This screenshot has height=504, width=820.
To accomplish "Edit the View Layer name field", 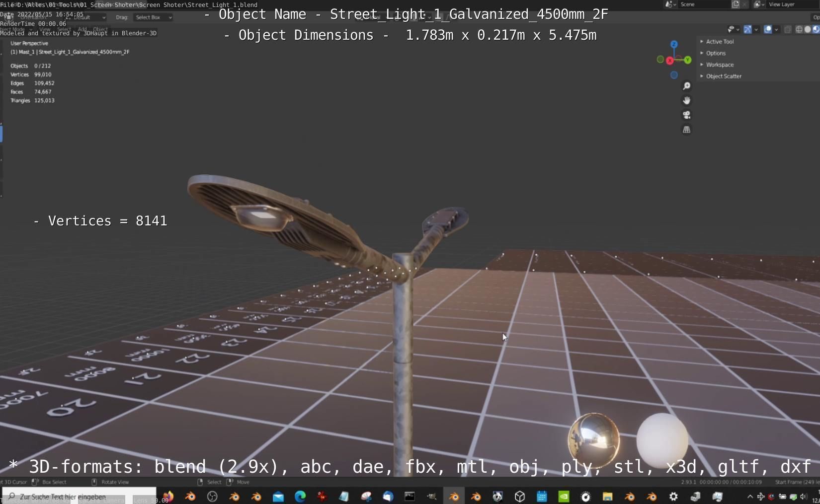I will (x=792, y=4).
